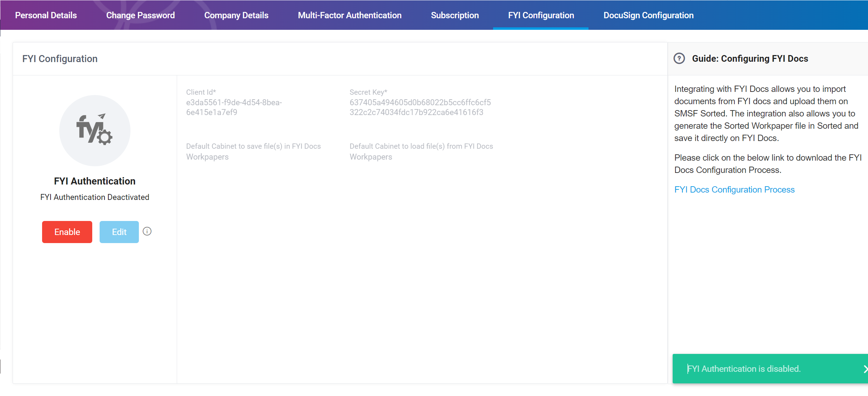This screenshot has width=868, height=396.
Task: Click the save-files default cabinet Workpapers value
Action: click(x=207, y=157)
